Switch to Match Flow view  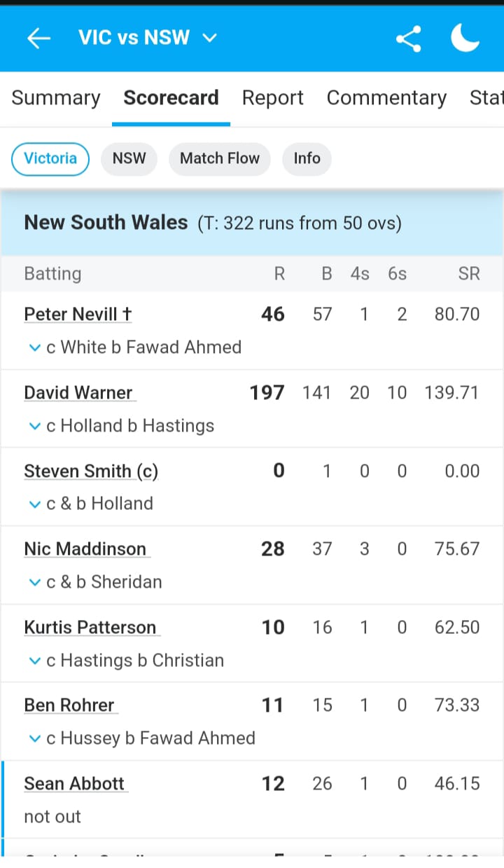[x=219, y=158]
